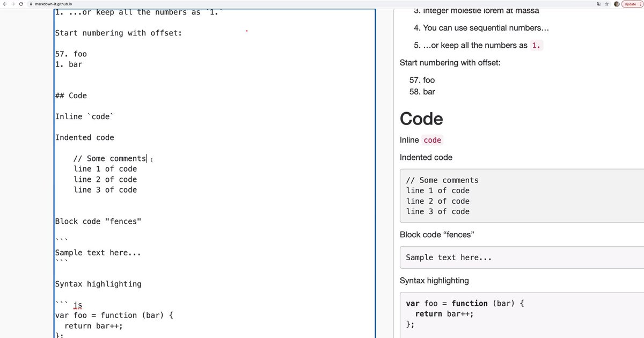This screenshot has height=338, width=644.
Task: Click the browser forward arrow
Action: coord(13,4)
